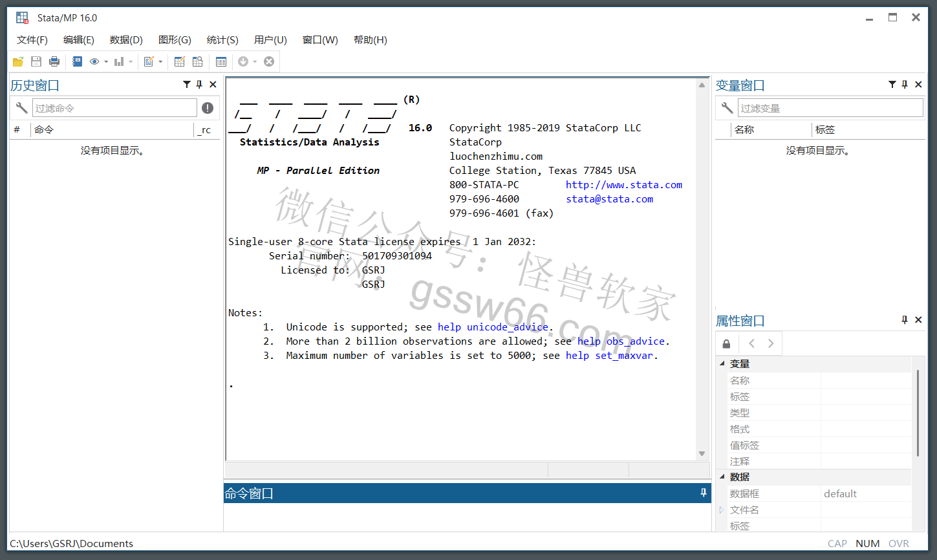Open the Viewer icon dropdown arrow

click(106, 62)
